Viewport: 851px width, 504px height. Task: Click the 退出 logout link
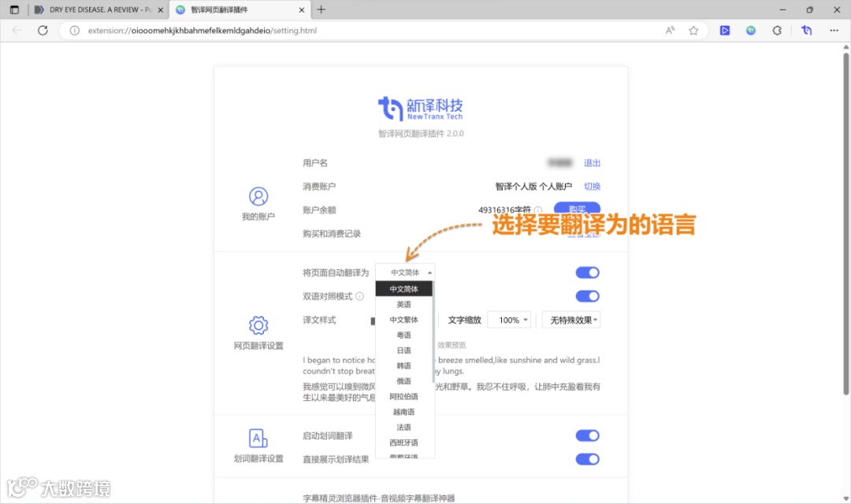[x=592, y=163]
